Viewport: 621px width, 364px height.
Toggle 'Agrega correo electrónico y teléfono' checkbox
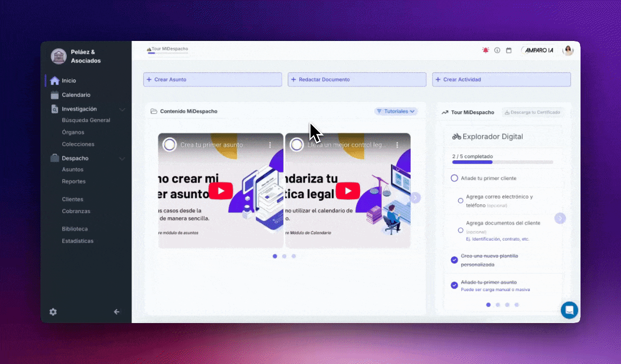460,201
